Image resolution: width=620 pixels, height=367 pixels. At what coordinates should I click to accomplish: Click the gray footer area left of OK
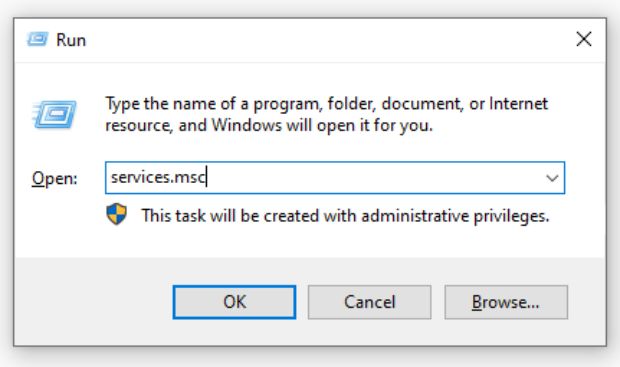coord(93,302)
